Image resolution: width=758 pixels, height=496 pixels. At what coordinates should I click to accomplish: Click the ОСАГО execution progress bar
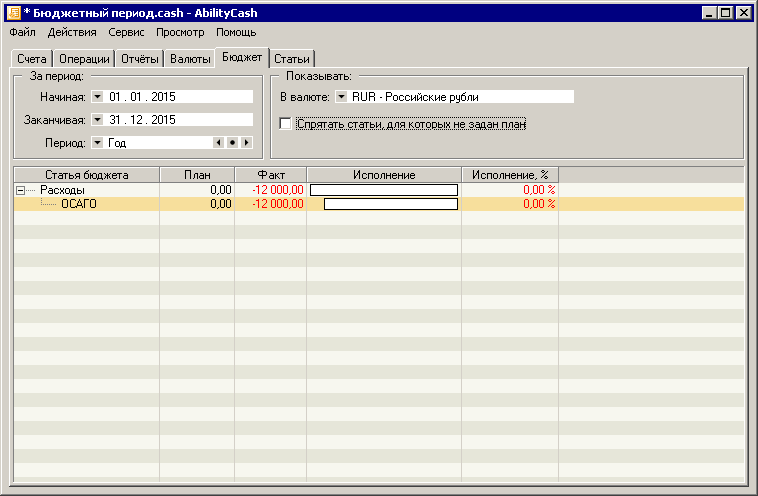tap(390, 204)
